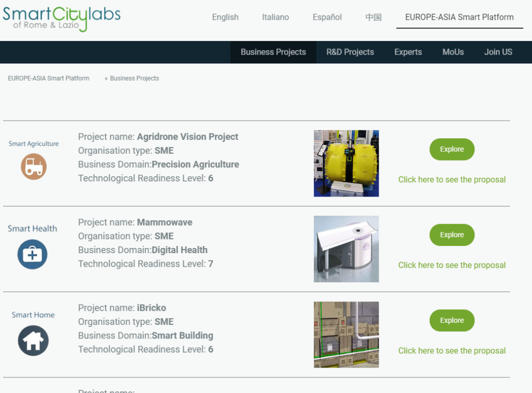Go to R&D Projects menu item
The image size is (532, 393).
tap(350, 52)
